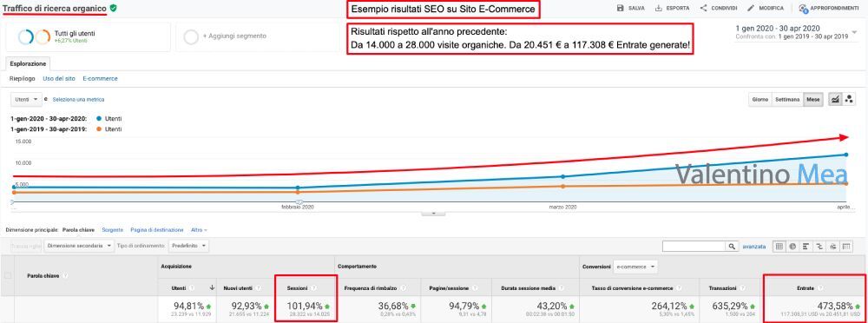Switch to data table view icon
This screenshot has width=868, height=323.
779,246
